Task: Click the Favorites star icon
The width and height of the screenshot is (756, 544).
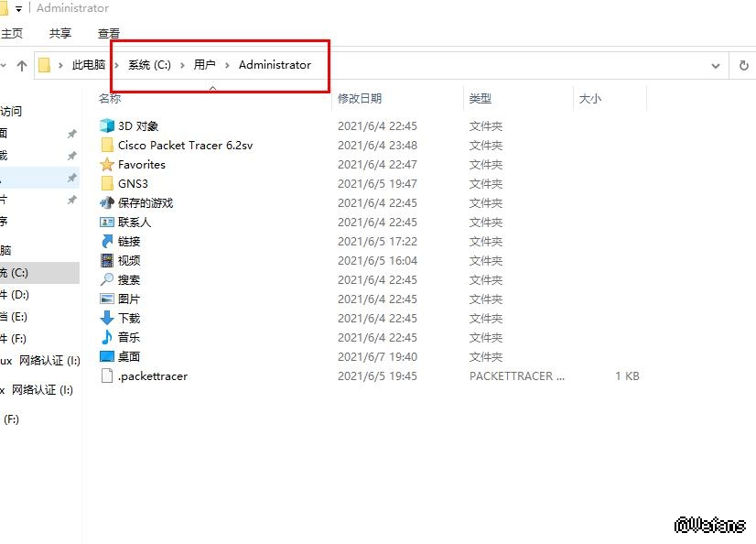Action: pyautogui.click(x=107, y=165)
